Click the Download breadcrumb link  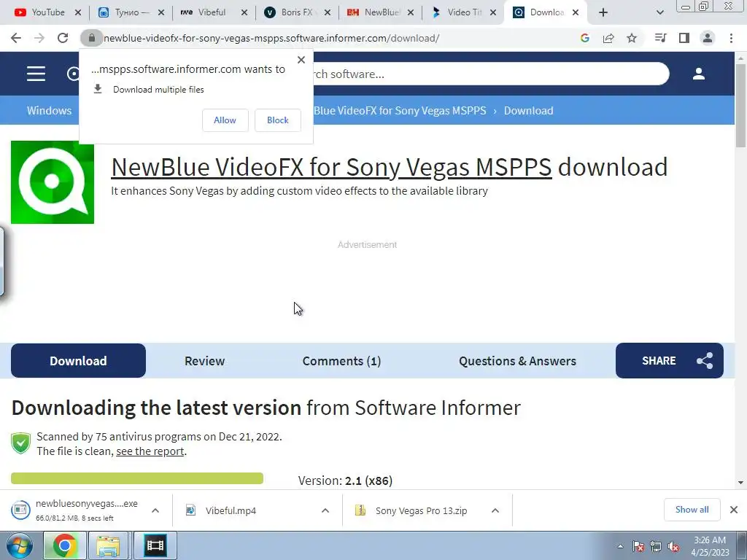pyautogui.click(x=528, y=111)
